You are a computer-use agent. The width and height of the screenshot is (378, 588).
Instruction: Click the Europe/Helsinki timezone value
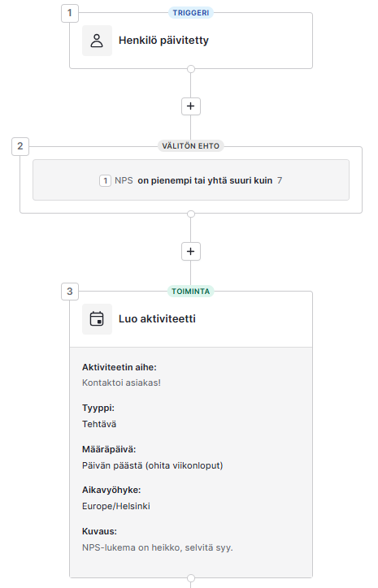pos(116,506)
